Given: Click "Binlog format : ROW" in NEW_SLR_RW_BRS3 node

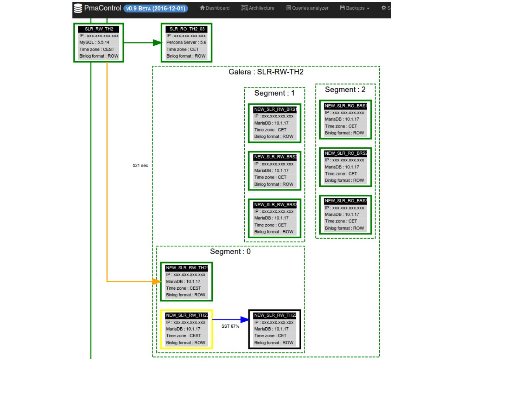Looking at the screenshot, I should tap(274, 232).
